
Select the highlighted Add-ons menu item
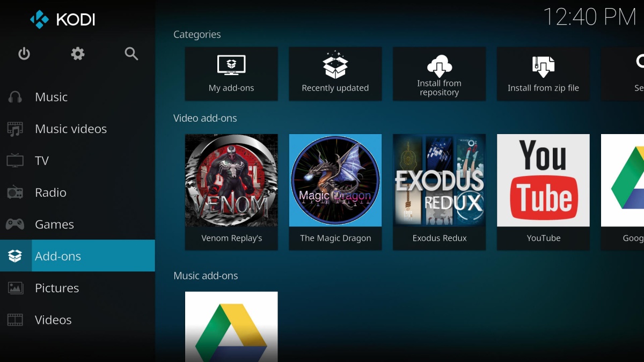point(77,256)
